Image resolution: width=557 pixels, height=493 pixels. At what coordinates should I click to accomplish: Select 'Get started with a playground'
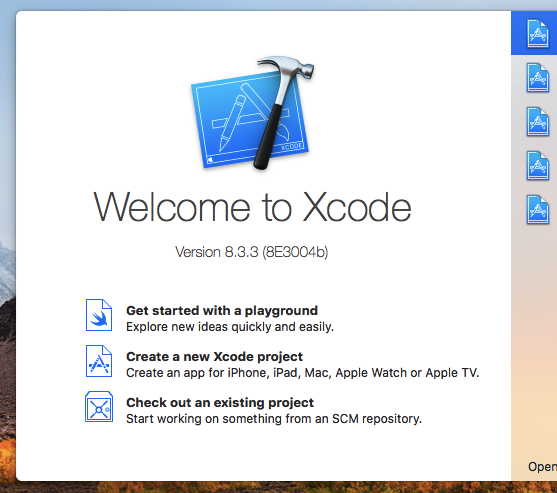[x=222, y=310]
